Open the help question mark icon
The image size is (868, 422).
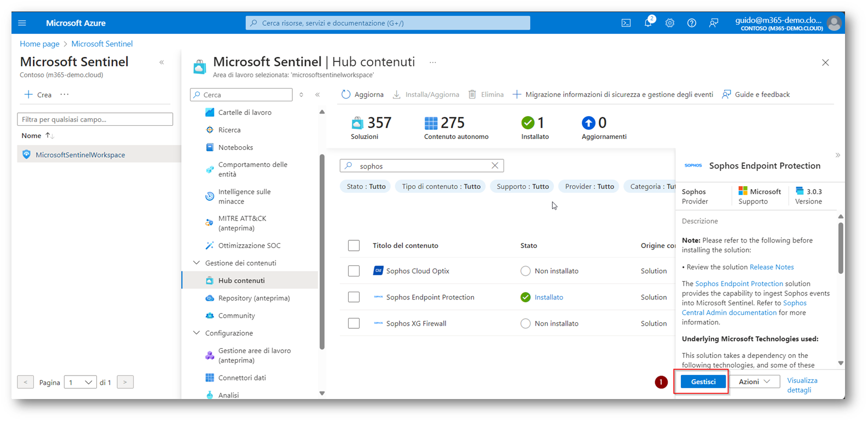point(692,23)
